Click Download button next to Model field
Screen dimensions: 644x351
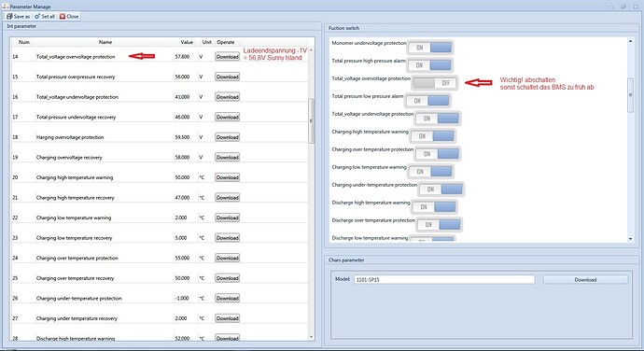(x=585, y=279)
